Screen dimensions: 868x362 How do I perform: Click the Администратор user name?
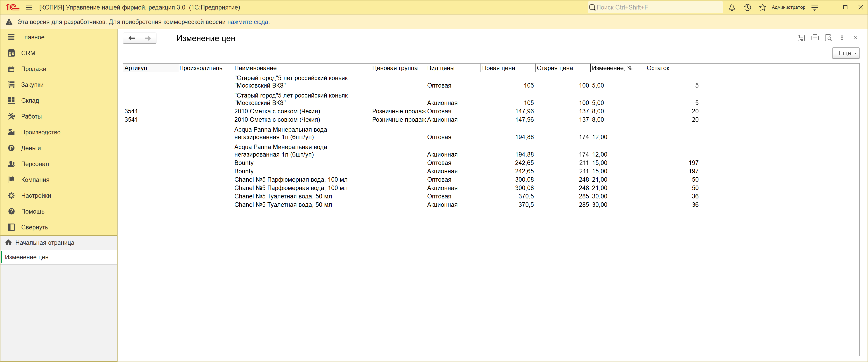click(788, 7)
